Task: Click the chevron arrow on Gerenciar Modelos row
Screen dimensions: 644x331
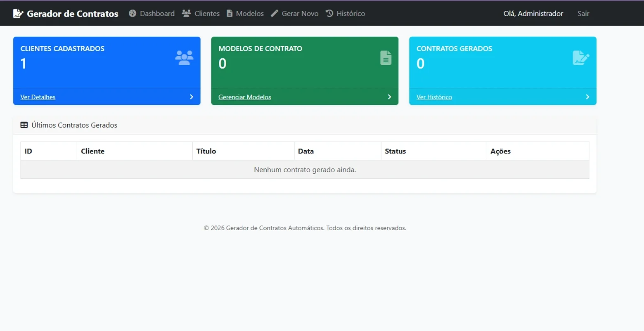Action: tap(389, 97)
